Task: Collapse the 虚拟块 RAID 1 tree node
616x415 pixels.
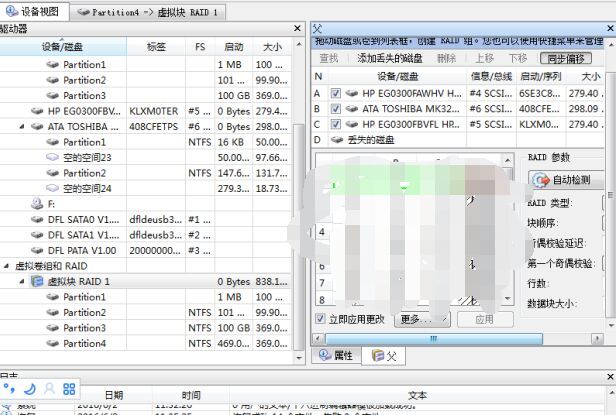Action: (x=22, y=282)
